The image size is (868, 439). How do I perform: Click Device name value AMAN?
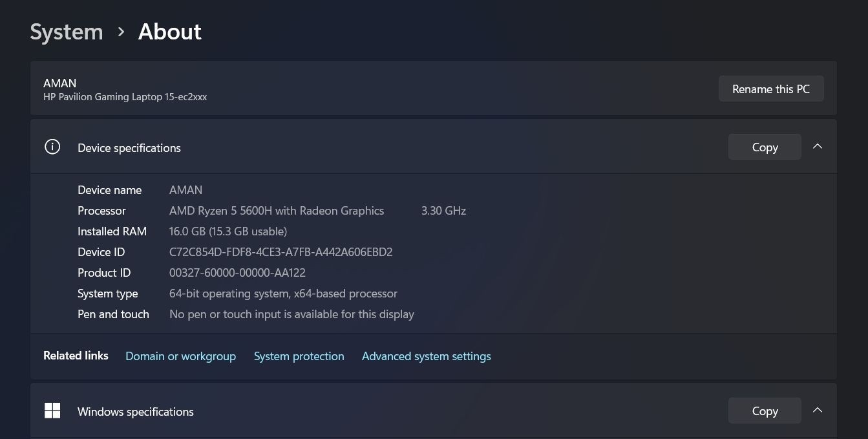[185, 190]
